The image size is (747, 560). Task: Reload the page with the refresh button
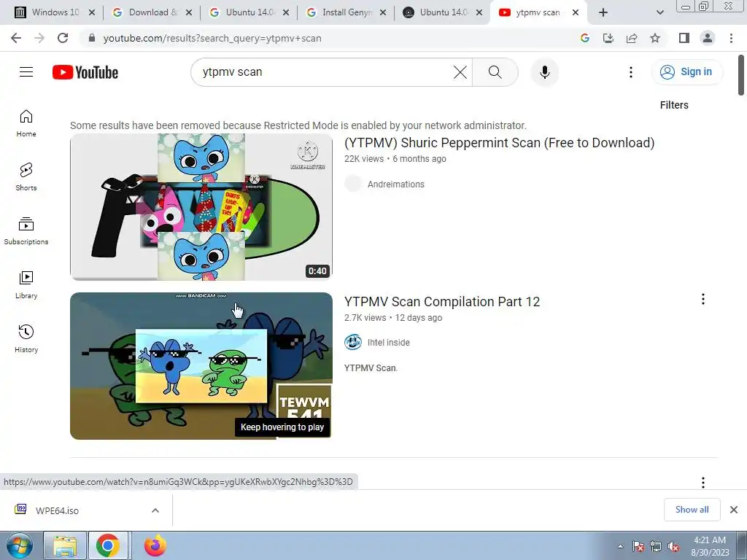pyautogui.click(x=63, y=38)
